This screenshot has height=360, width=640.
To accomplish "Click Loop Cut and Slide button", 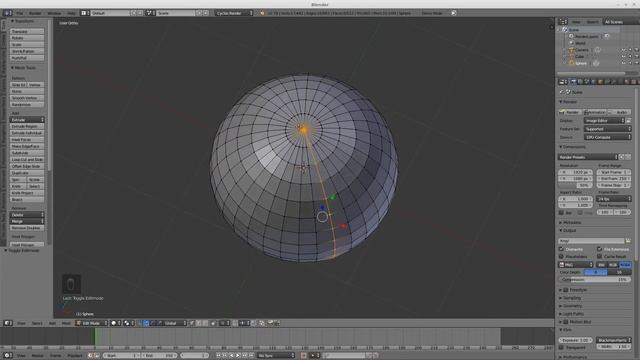I will click(x=27, y=160).
